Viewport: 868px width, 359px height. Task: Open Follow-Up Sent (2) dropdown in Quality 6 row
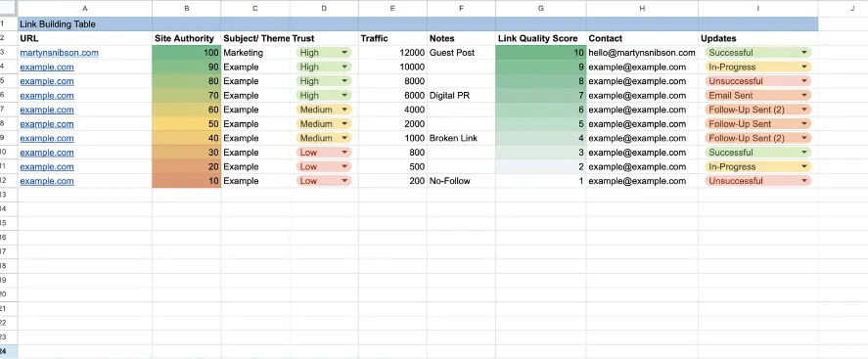[757, 110]
